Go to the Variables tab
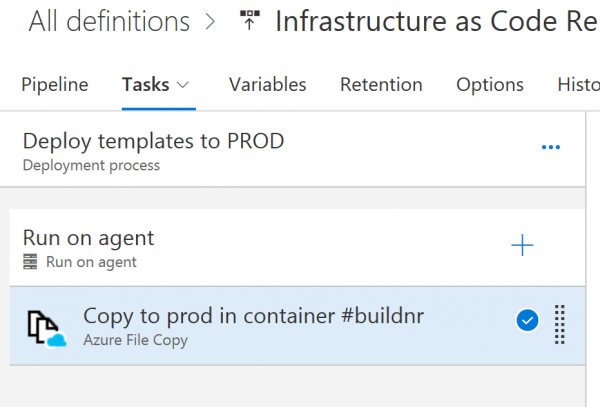The width and height of the screenshot is (600, 407). [267, 85]
